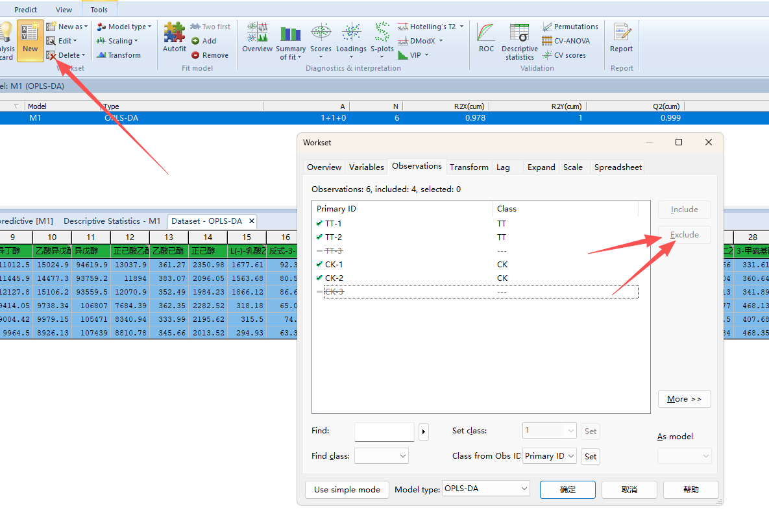Select the excluded TT-3 observation

[334, 250]
